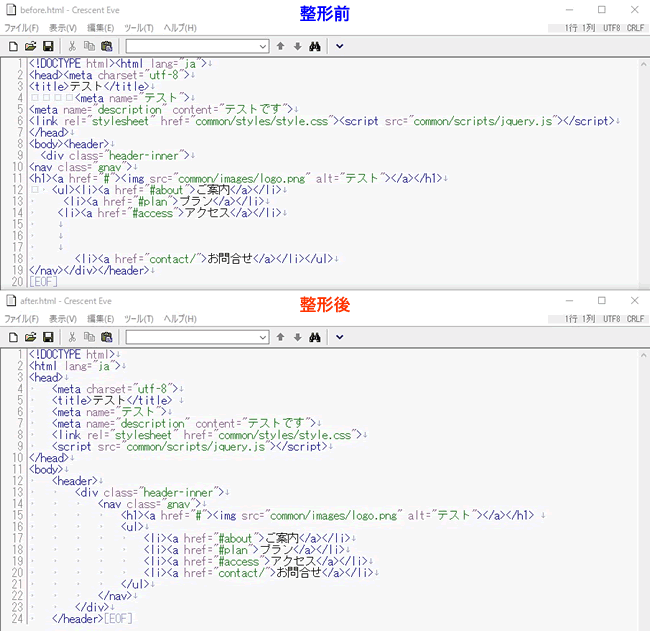Screen dimensions: 650x631
Task: Save file icon in before.html window
Action: point(48,46)
